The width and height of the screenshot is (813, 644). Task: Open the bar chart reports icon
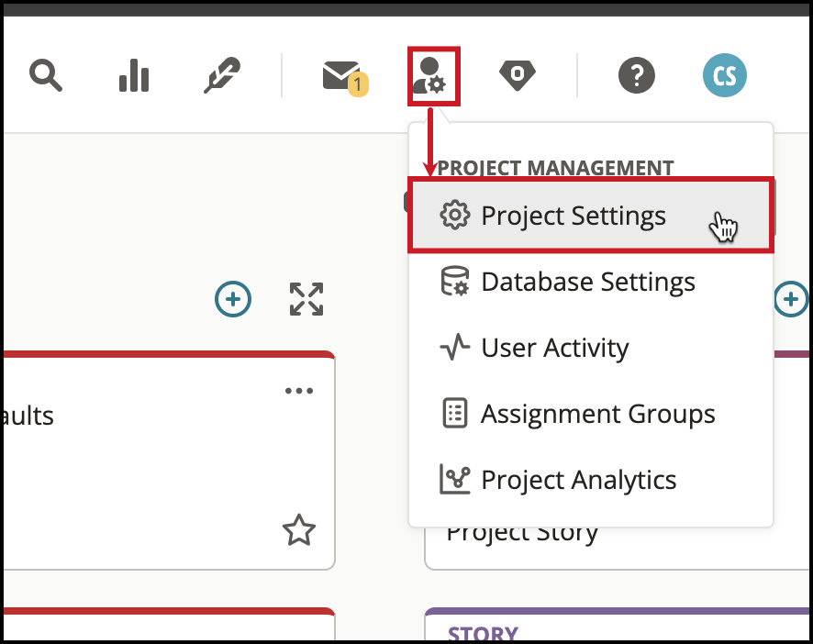click(134, 76)
